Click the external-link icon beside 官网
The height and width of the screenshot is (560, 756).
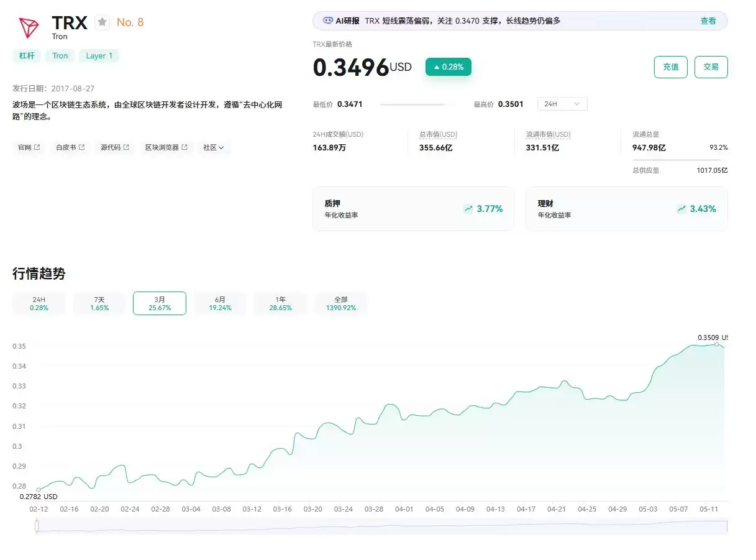tap(37, 147)
